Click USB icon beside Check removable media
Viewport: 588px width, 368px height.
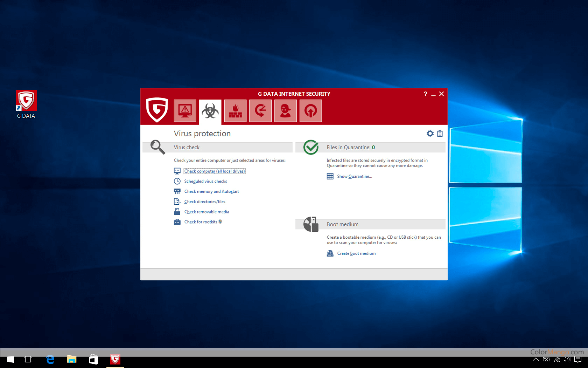tap(177, 212)
